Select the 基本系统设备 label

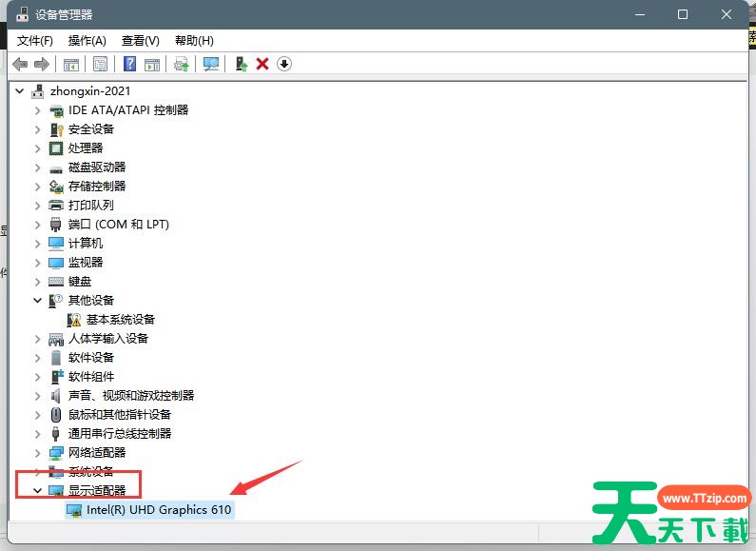click(121, 320)
